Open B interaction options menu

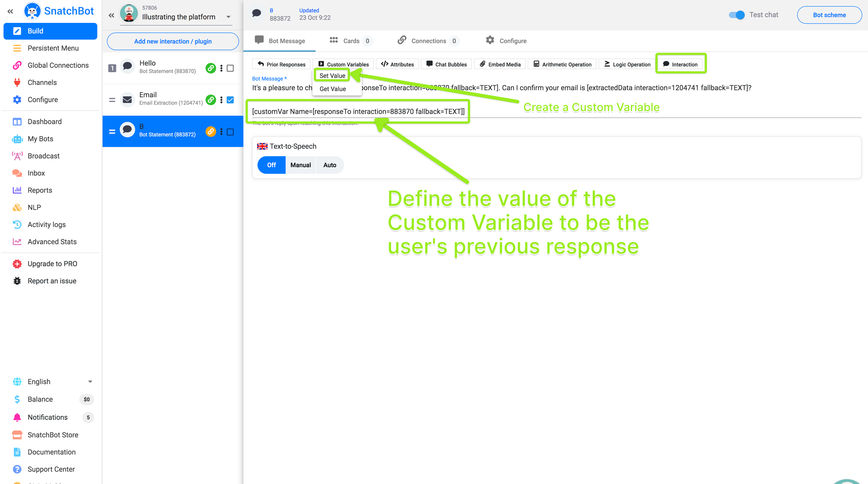pyautogui.click(x=221, y=132)
